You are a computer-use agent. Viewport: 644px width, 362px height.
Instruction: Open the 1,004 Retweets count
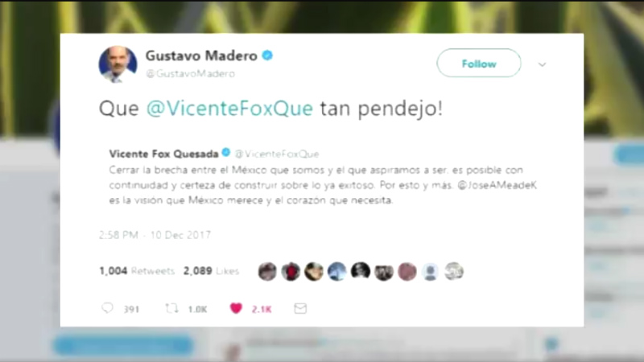point(137,271)
